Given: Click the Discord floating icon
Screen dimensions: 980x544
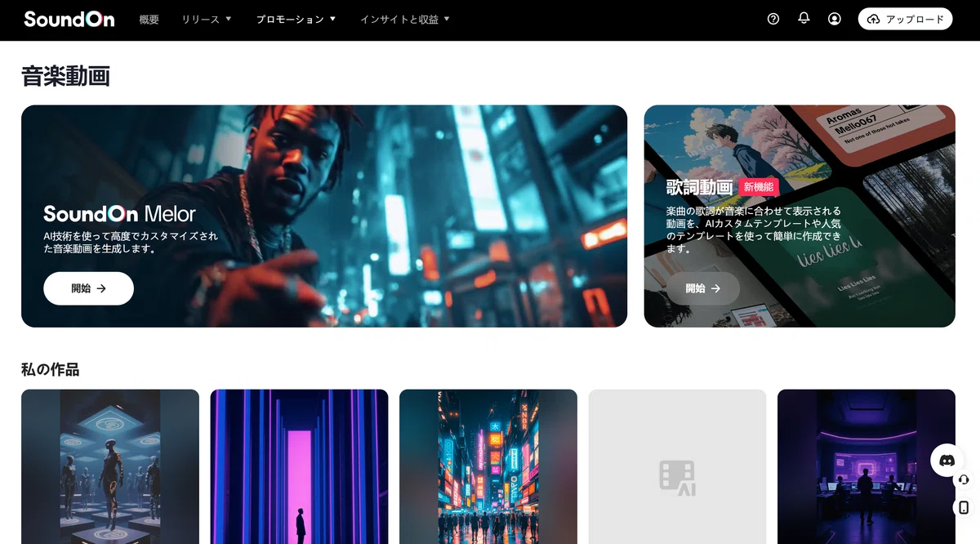Looking at the screenshot, I should 947,461.
